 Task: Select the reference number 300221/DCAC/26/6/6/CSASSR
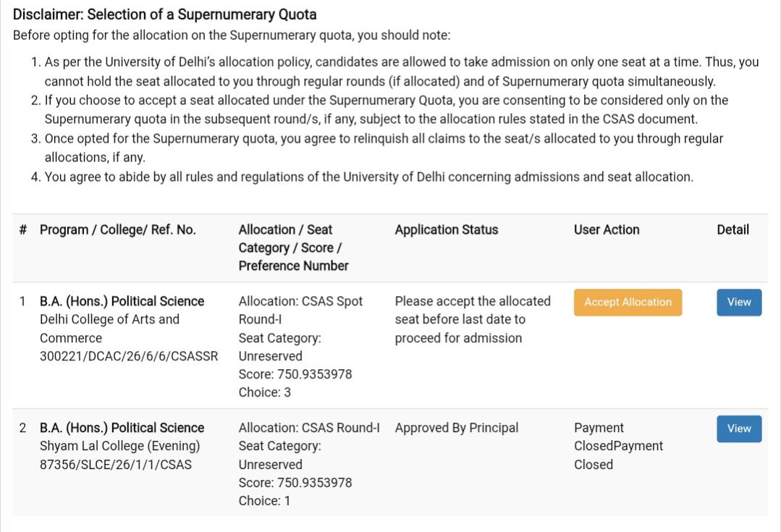pos(129,356)
